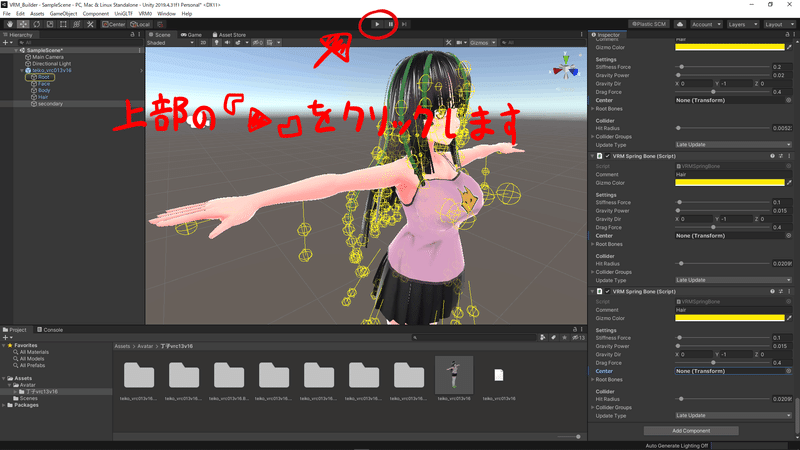Viewport: 800px width, 450px height.
Task: Select the Rotate tool
Action: click(x=36, y=24)
